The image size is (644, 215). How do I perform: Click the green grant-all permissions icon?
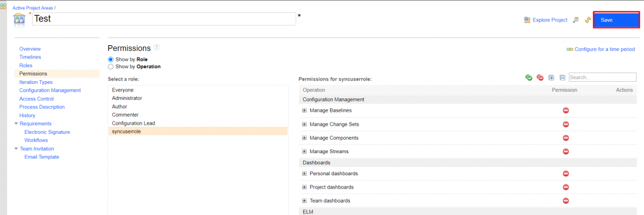click(529, 78)
